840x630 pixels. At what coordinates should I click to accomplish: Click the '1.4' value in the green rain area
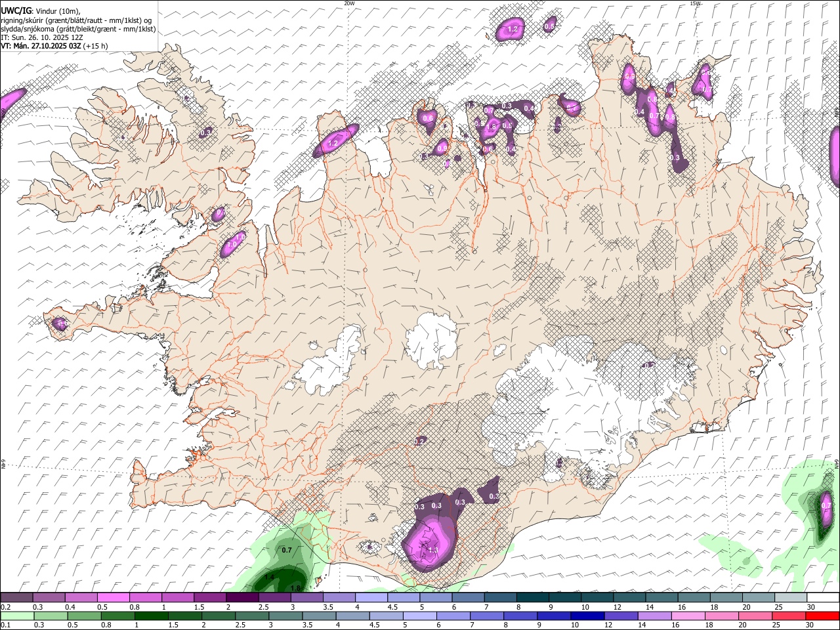click(269, 577)
